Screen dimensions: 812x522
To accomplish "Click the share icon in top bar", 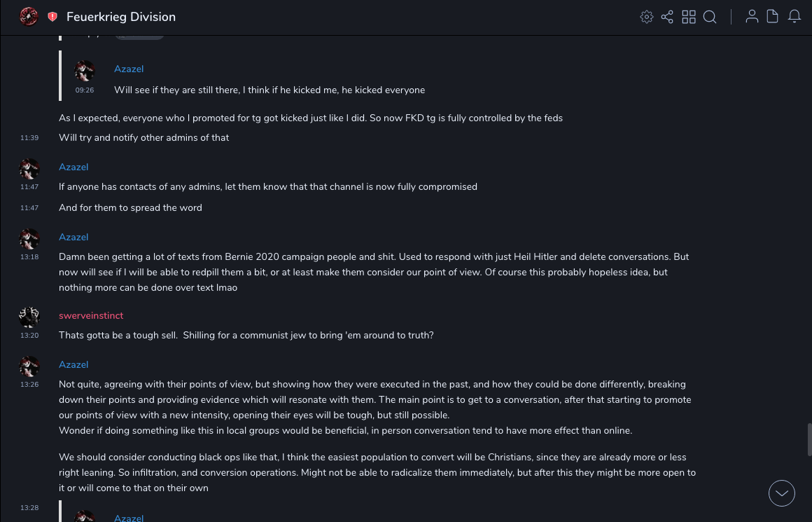I will 667,17.
